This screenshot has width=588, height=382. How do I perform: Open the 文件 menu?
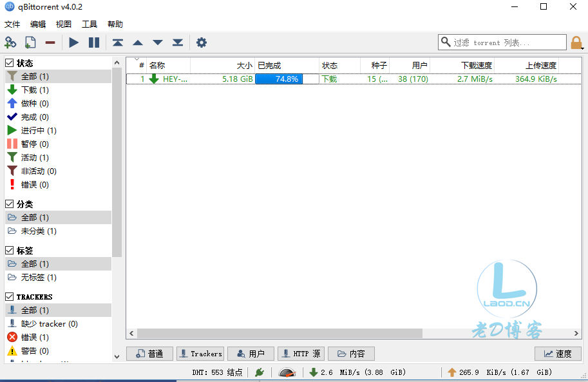point(12,24)
